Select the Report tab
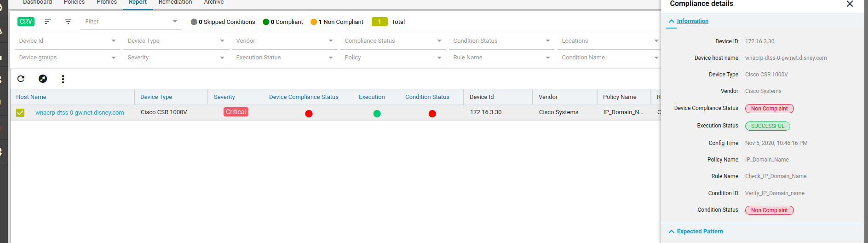The height and width of the screenshot is (243, 868). click(x=138, y=2)
